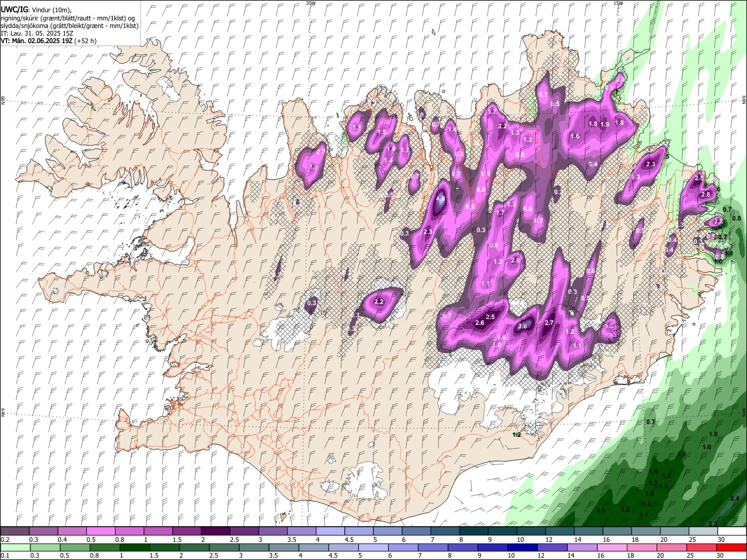Select the dark blue swatch at lower legend's 10
Image resolution: width=747 pixels, height=560 pixels.
pyautogui.click(x=522, y=548)
